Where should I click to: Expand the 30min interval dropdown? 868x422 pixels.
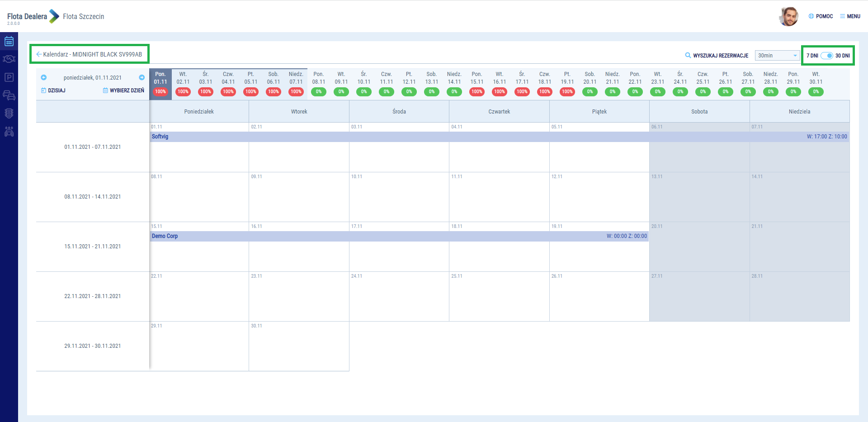point(777,56)
